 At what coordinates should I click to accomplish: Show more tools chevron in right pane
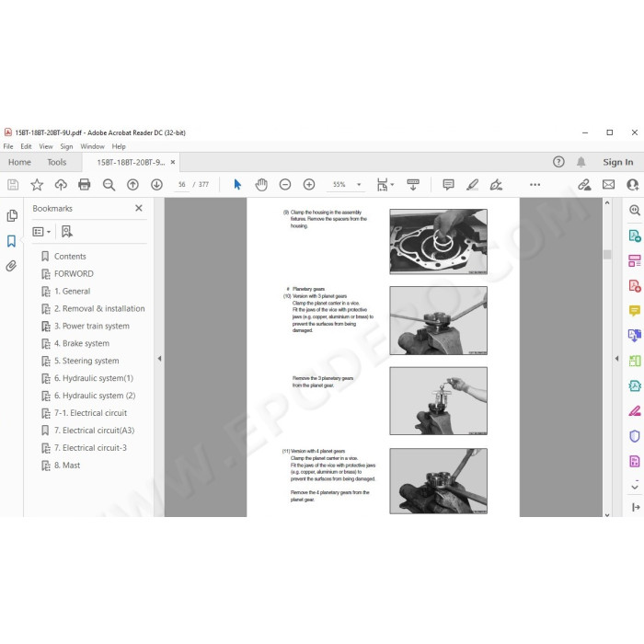635,487
